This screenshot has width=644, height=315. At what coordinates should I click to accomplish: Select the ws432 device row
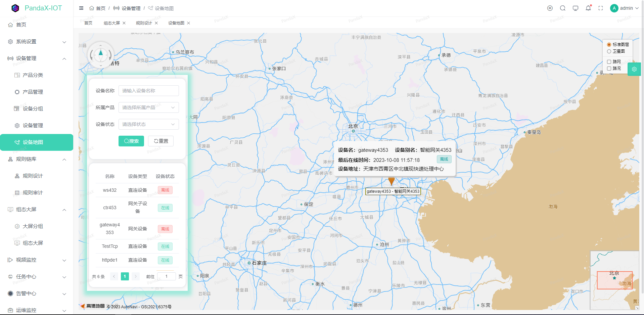pyautogui.click(x=137, y=190)
